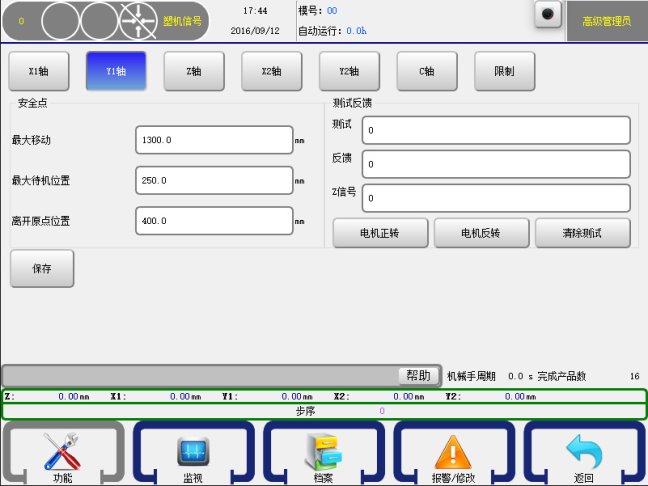Click the mold clamp arrows status icon

138,21
